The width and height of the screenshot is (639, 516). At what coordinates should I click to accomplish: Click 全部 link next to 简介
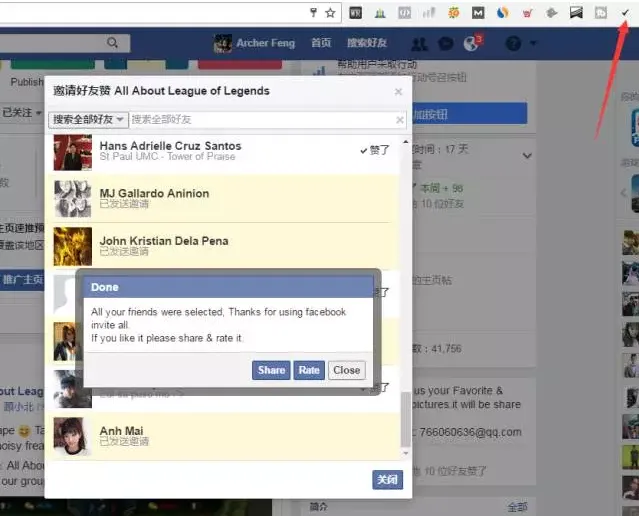coord(518,507)
